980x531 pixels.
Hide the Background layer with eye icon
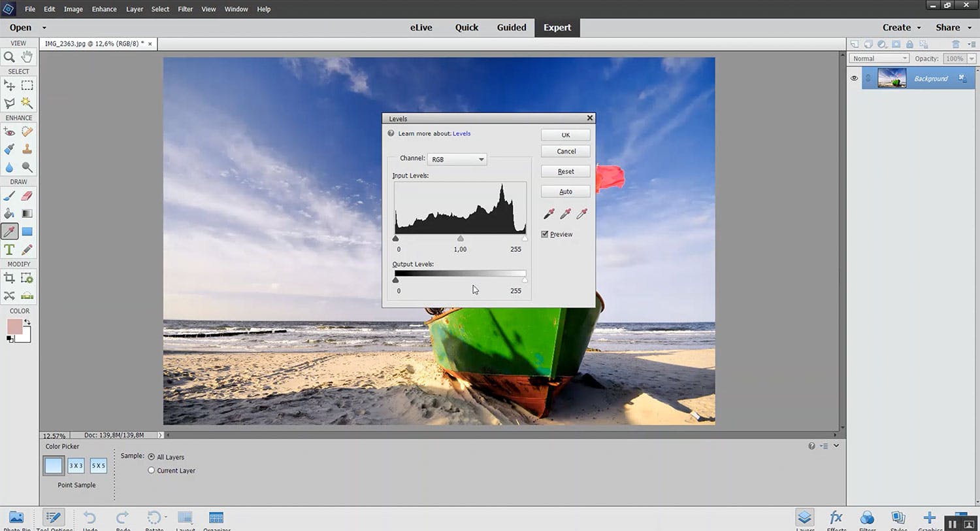point(854,78)
